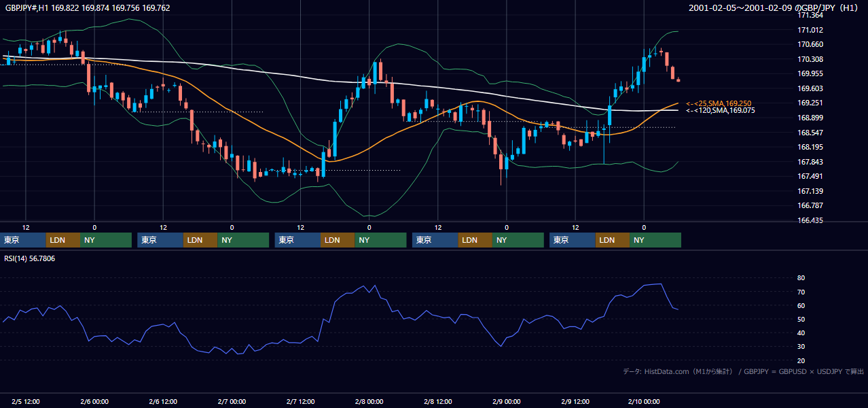The width and height of the screenshot is (868, 408).
Task: Click the 166.435 price axis label
Action: pyautogui.click(x=809, y=220)
